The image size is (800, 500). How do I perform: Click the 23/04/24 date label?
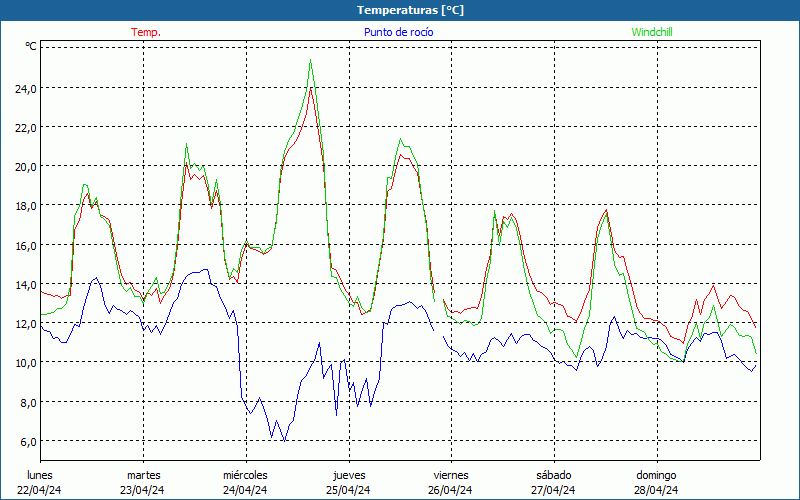(x=143, y=490)
